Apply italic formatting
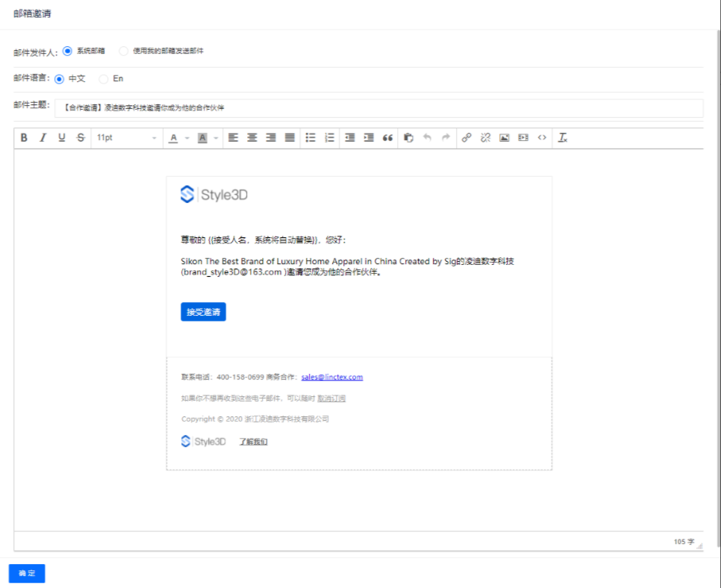The image size is (721, 588). (43, 138)
